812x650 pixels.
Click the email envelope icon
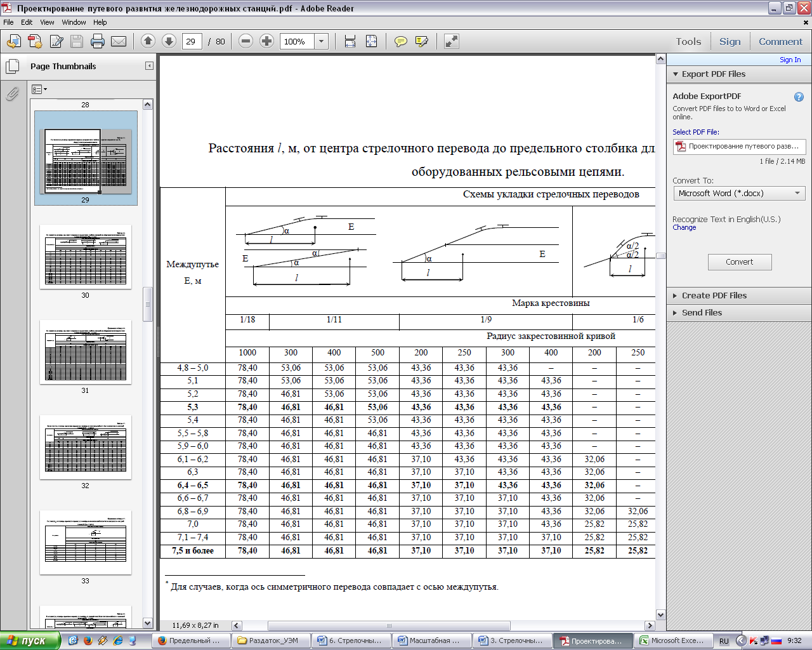click(119, 42)
